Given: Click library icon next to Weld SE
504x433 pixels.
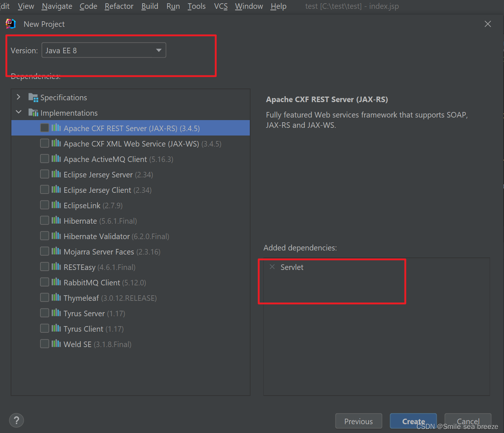Looking at the screenshot, I should tap(56, 344).
